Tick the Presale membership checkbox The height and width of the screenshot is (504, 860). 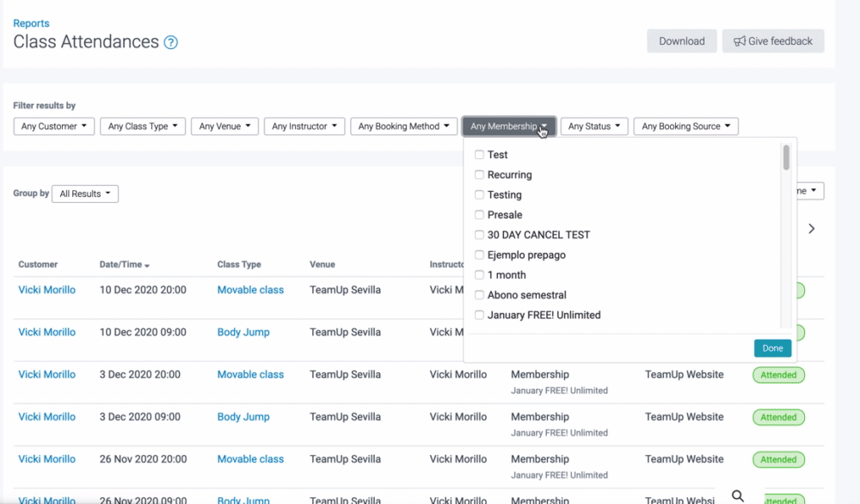480,215
